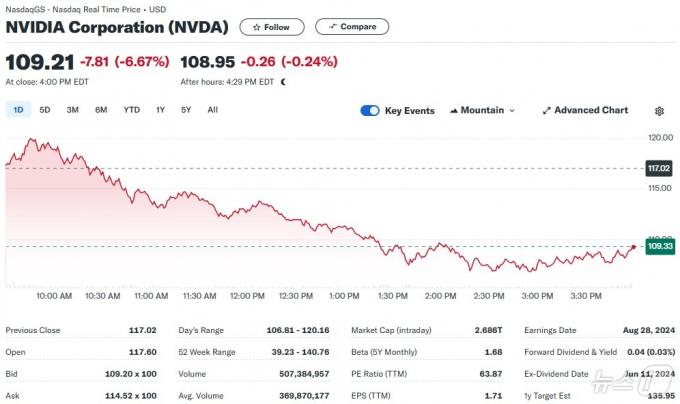Click the compare arrows icon
The image size is (680, 404).
[x=333, y=26]
